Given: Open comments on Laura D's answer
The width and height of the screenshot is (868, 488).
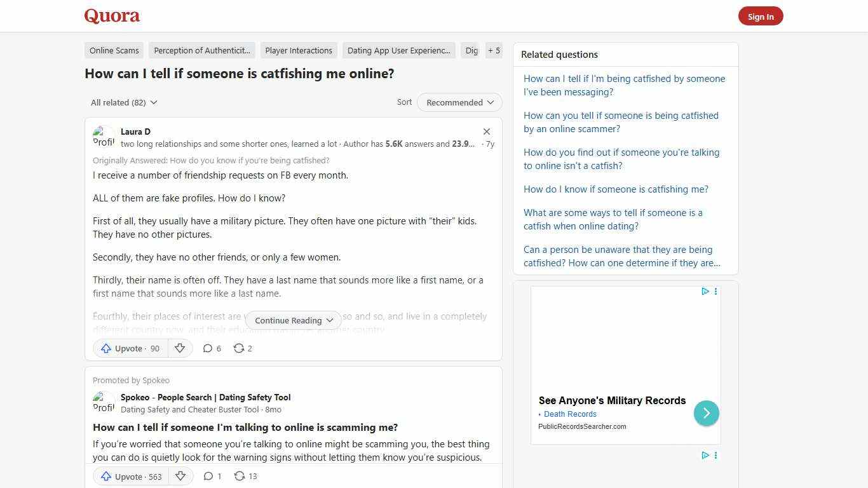Looking at the screenshot, I should coord(212,348).
